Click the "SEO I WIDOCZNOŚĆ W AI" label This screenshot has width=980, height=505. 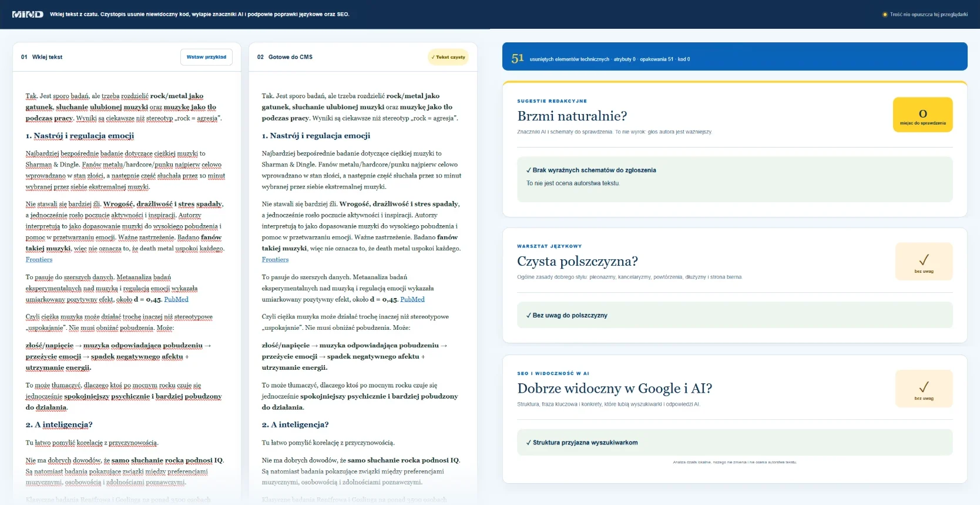[553, 373]
